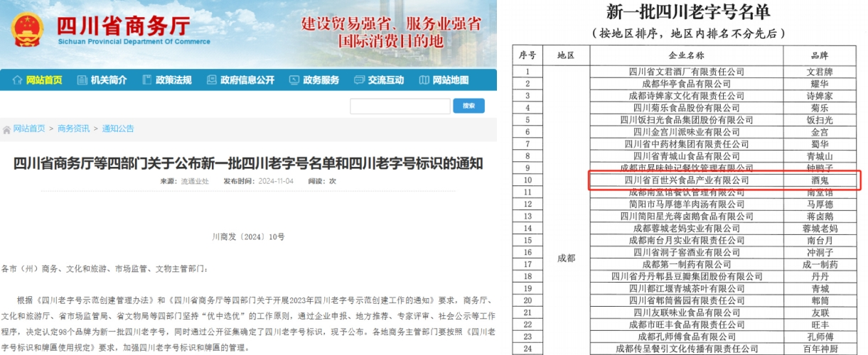This screenshot has width=868, height=355.
Task: Click the monitor icon beside 政务服务
Action: (x=294, y=80)
